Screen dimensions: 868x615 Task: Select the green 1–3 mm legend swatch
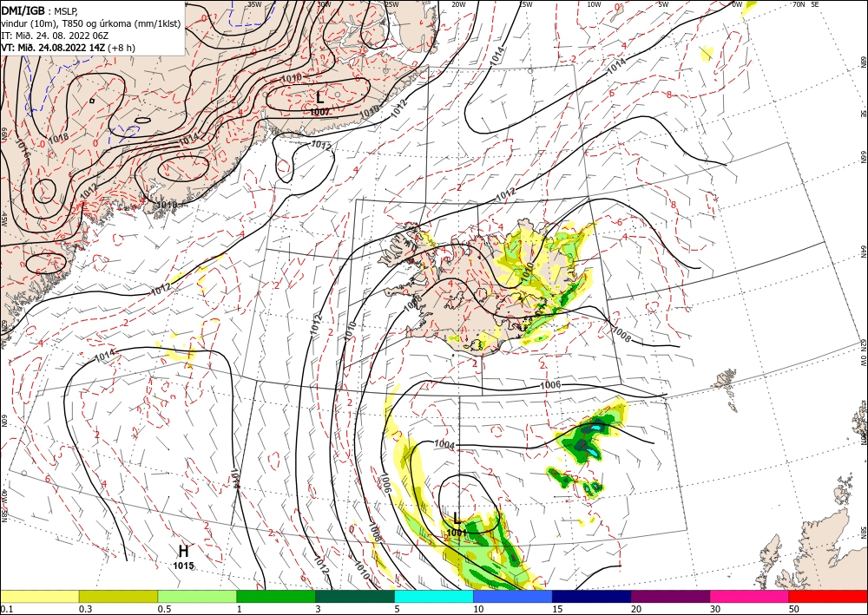coord(276,596)
